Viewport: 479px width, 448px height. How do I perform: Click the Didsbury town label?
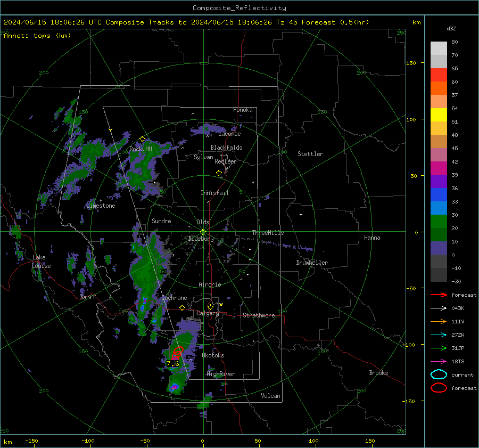click(x=201, y=239)
